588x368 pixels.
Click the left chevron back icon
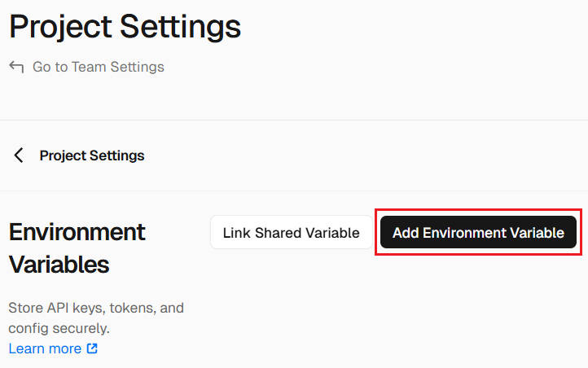click(x=19, y=156)
